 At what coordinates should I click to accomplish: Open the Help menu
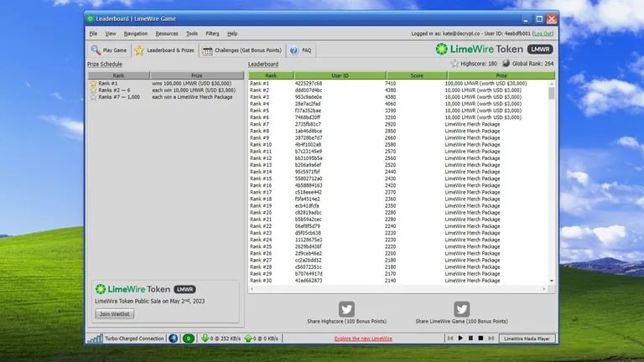(x=232, y=34)
